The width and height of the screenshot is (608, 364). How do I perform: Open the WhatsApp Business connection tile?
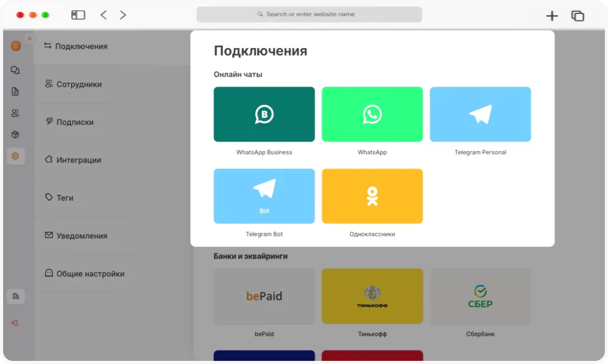coord(264,114)
